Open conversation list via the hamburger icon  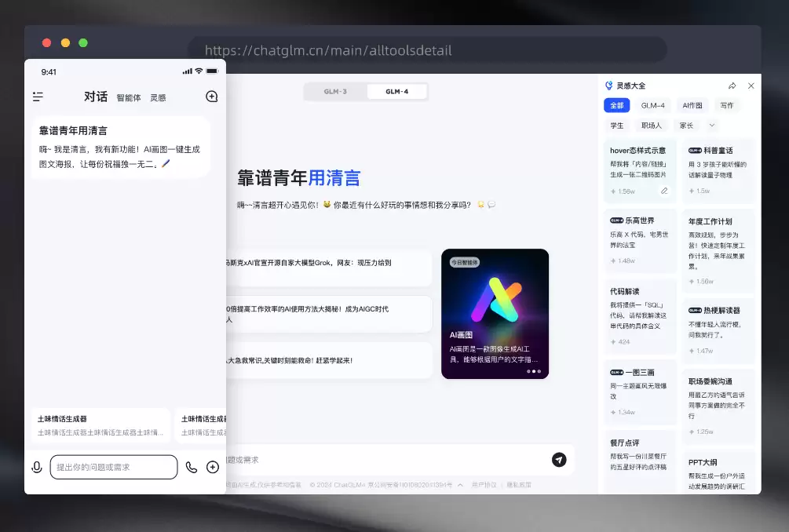[37, 96]
